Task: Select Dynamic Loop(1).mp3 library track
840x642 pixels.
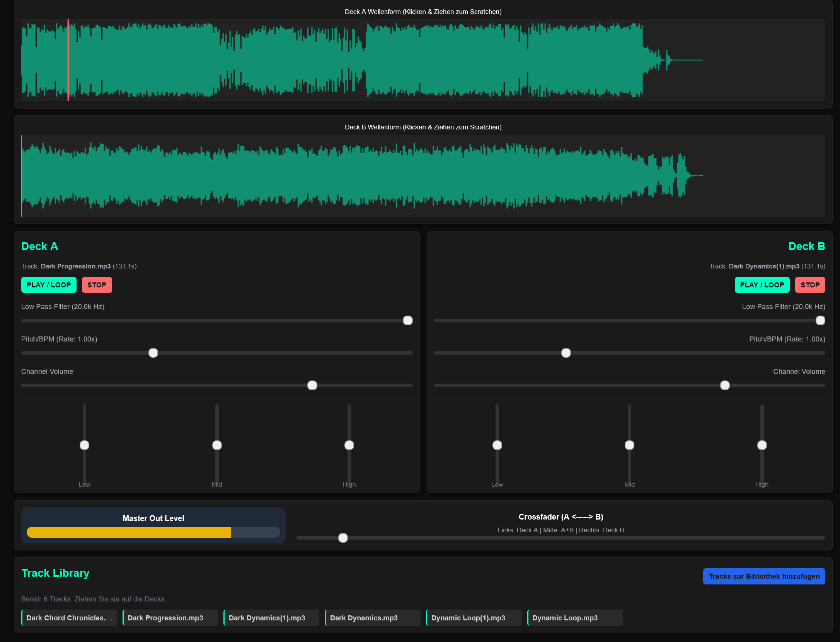Action: tap(474, 618)
